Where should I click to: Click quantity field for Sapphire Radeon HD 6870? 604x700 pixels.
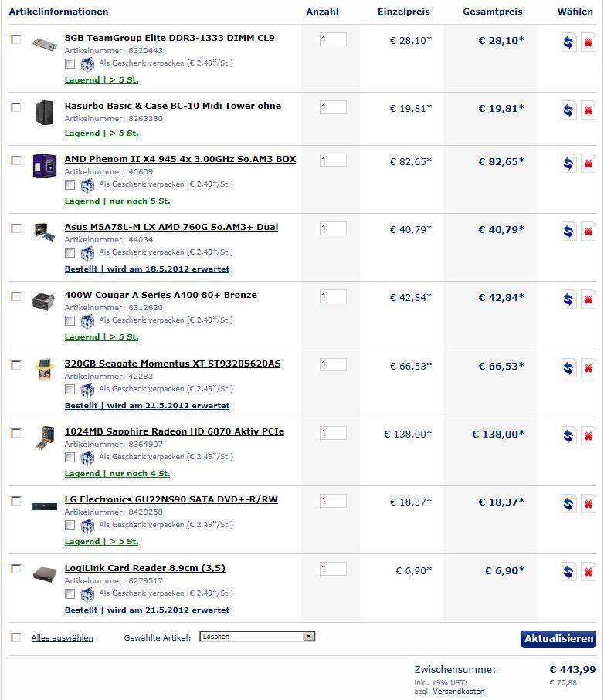[x=333, y=433]
